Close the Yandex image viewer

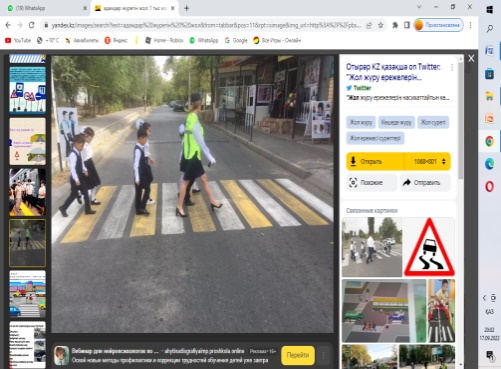pyautogui.click(x=471, y=58)
